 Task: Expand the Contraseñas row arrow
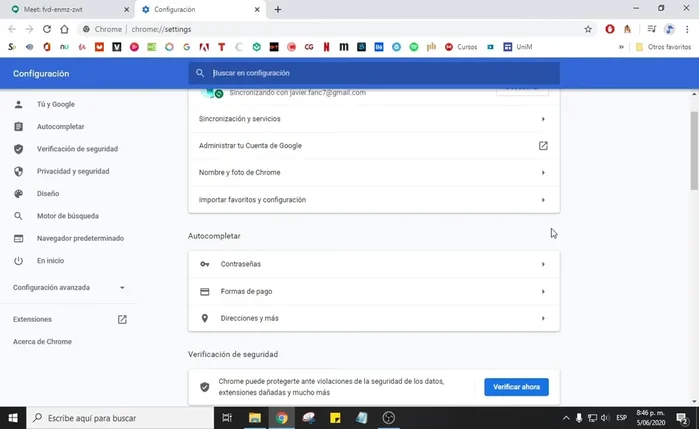(543, 264)
